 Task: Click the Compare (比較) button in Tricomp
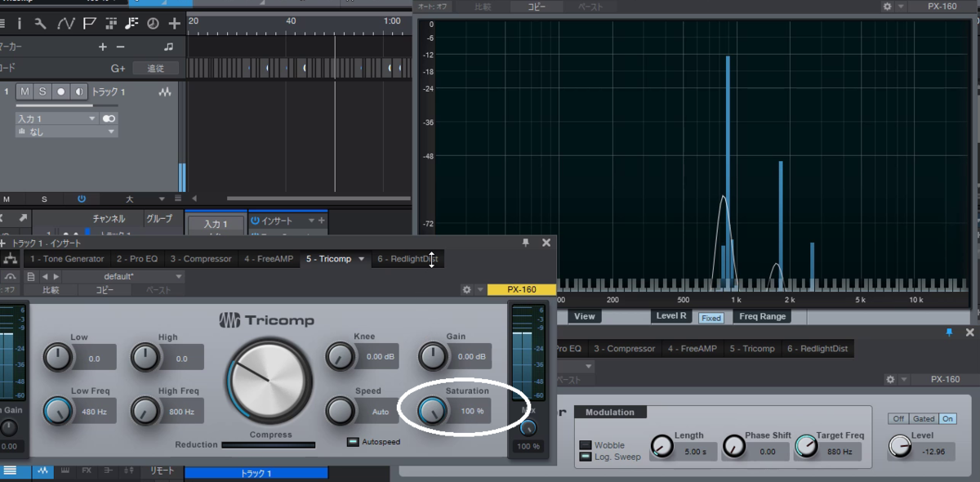[50, 290]
